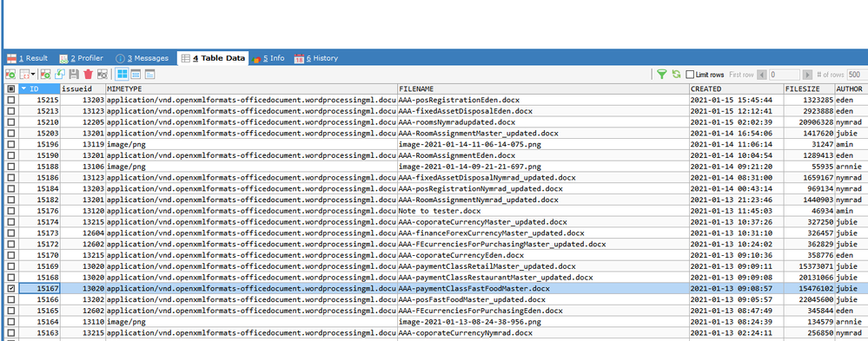Click issueid cell 12205
Image resolution: width=868 pixels, height=341 pixels.
83,122
